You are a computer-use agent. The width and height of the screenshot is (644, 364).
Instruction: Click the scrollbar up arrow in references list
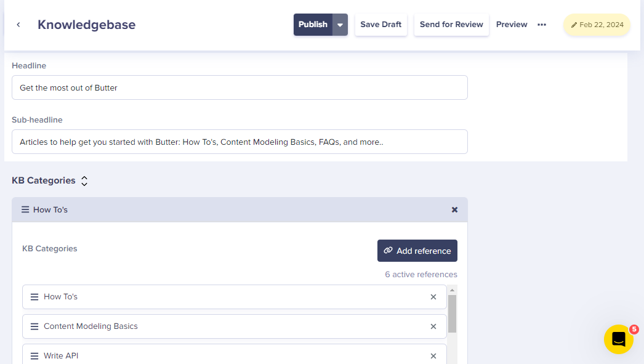click(452, 290)
